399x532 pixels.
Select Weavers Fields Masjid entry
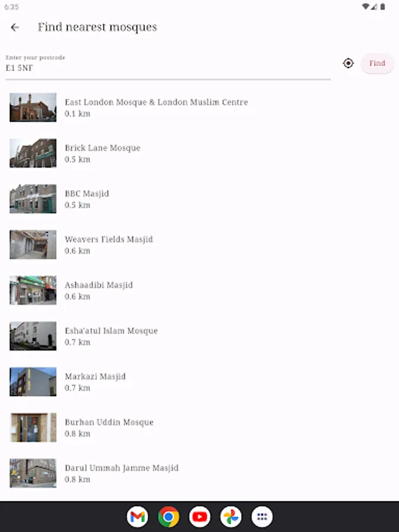pos(200,245)
